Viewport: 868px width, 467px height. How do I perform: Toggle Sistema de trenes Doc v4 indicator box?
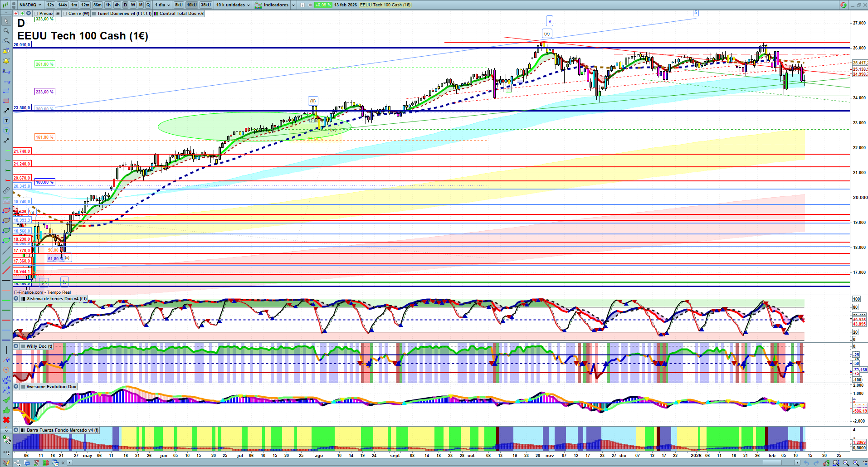click(24, 299)
